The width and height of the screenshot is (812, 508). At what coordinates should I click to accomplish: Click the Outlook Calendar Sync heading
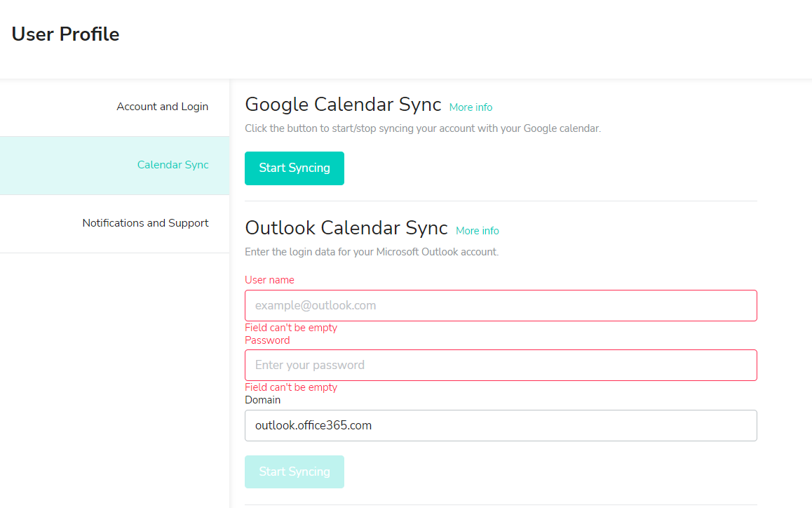click(x=346, y=227)
